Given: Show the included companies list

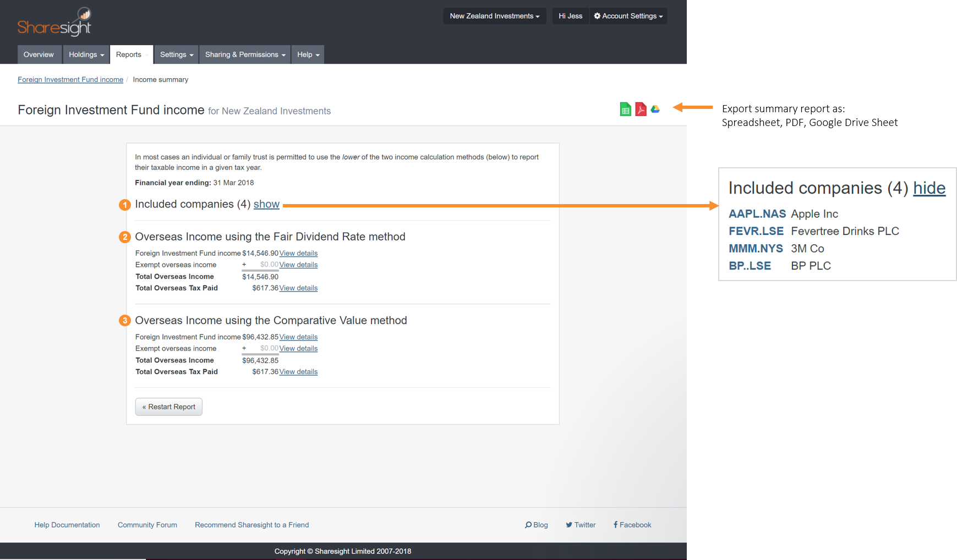Looking at the screenshot, I should click(x=266, y=204).
